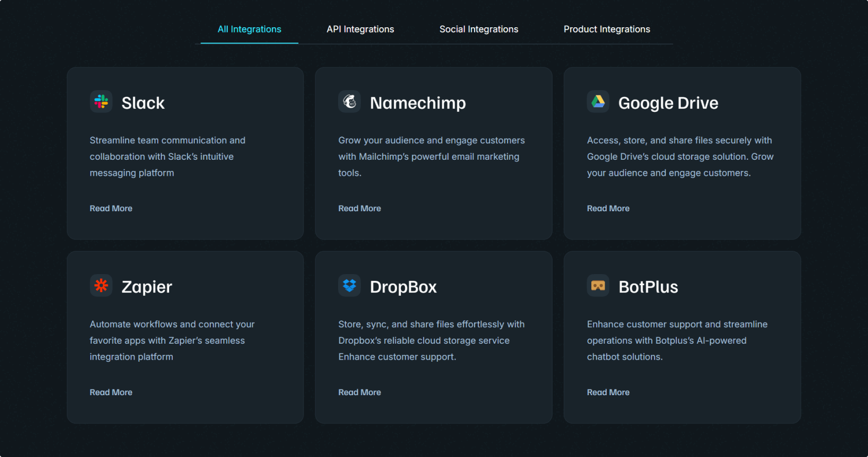Select the BotPlus heading
This screenshot has width=868, height=457.
click(648, 287)
